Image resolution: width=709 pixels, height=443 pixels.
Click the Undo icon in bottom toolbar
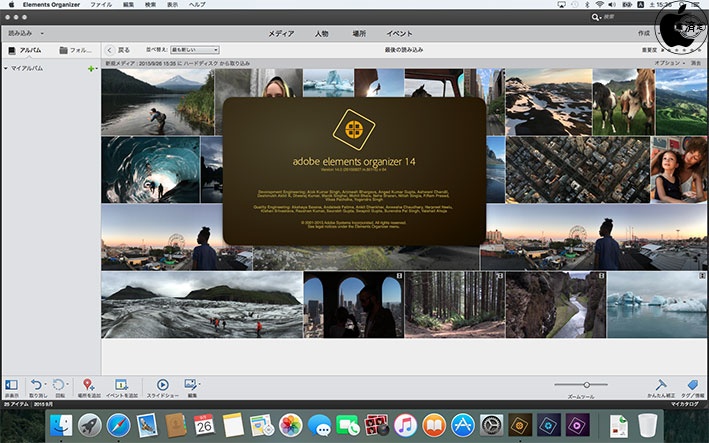[36, 383]
